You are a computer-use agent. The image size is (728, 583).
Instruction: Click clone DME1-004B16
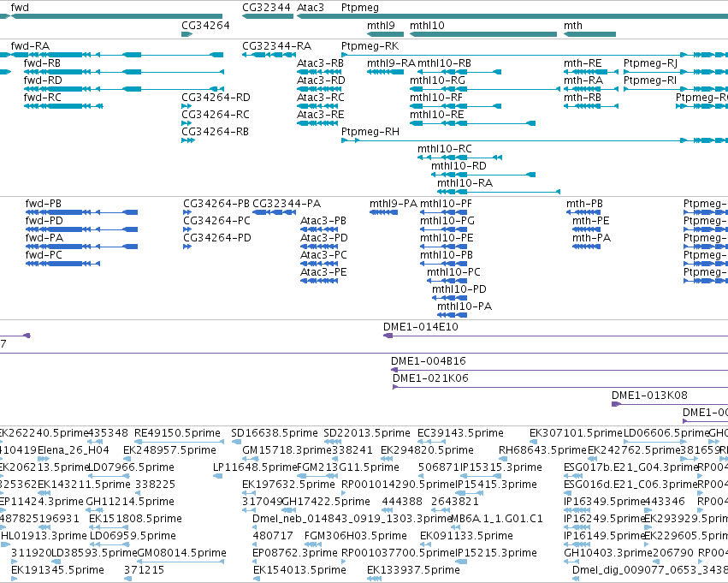559,370
